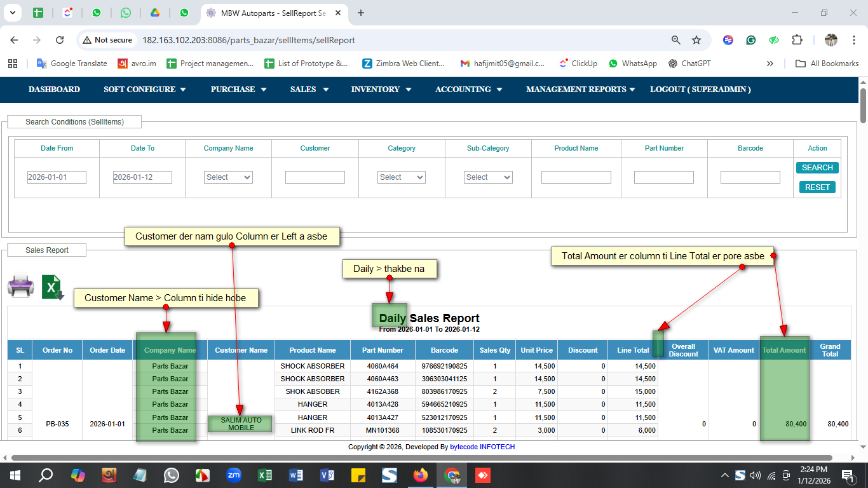This screenshot has height=488, width=868.
Task: Bookmark this page with the star icon
Action: pyautogui.click(x=696, y=40)
